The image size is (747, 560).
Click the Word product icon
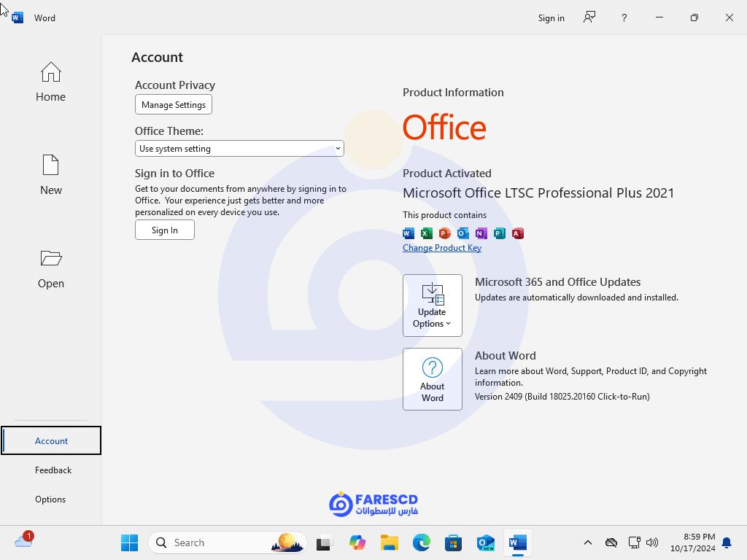point(409,233)
